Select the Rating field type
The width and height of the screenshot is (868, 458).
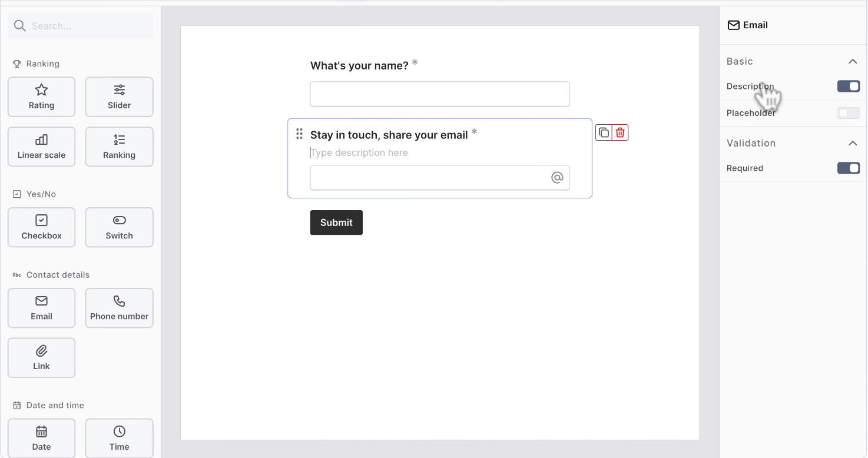pyautogui.click(x=41, y=97)
